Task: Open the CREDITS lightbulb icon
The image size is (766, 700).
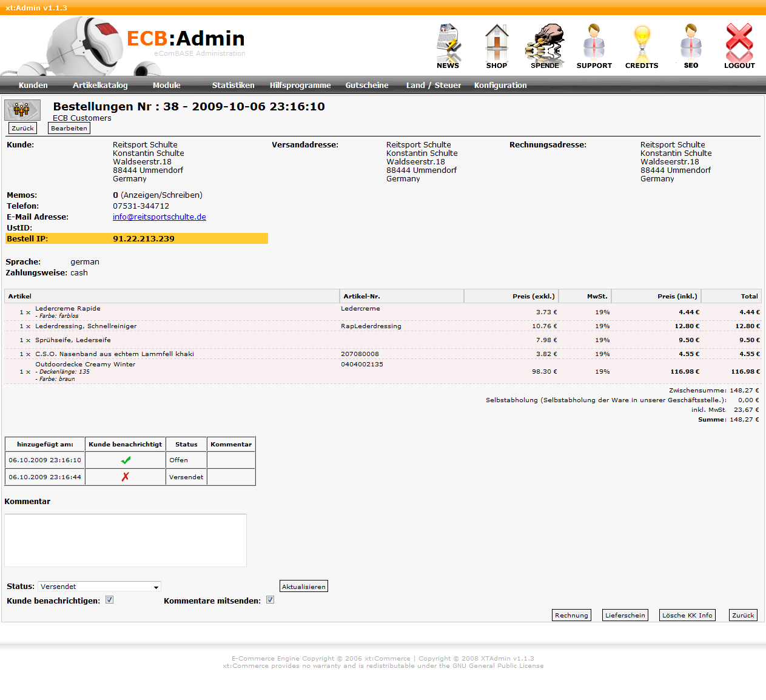Action: coord(642,42)
